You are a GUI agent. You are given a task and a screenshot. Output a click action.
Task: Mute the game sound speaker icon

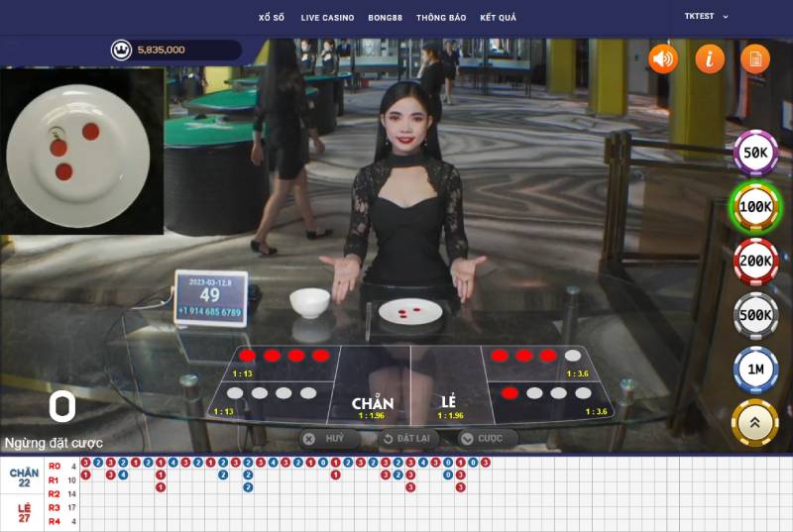click(663, 59)
